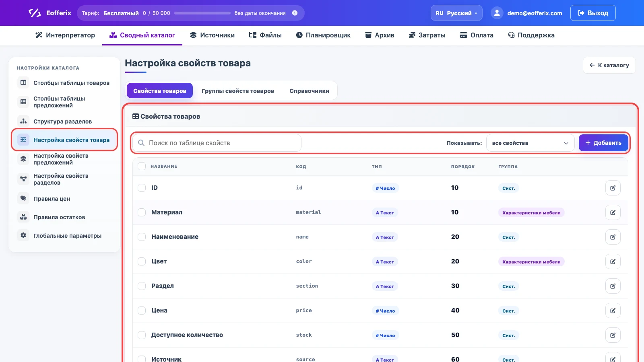Click the Характеристики мебели badge in Цвет row

point(531,261)
